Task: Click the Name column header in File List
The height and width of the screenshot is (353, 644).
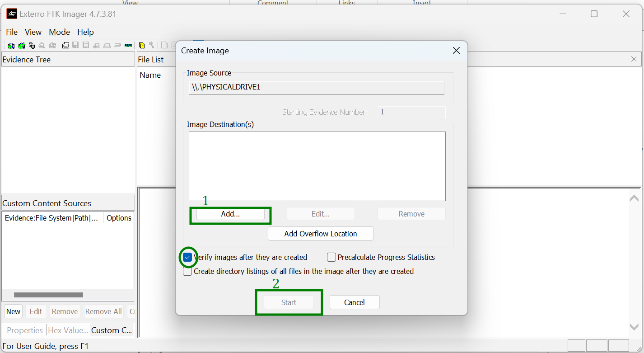Action: coord(150,75)
